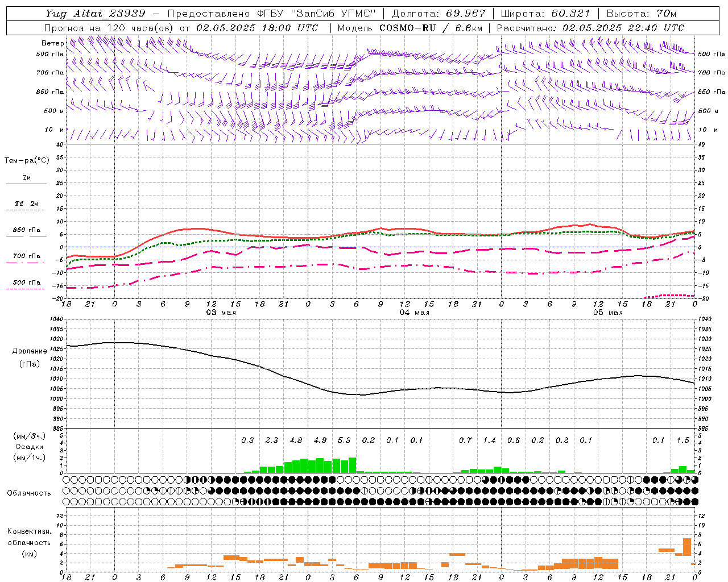Click the 5.3 precipitation total
The width and height of the screenshot is (728, 582).
tap(344, 440)
